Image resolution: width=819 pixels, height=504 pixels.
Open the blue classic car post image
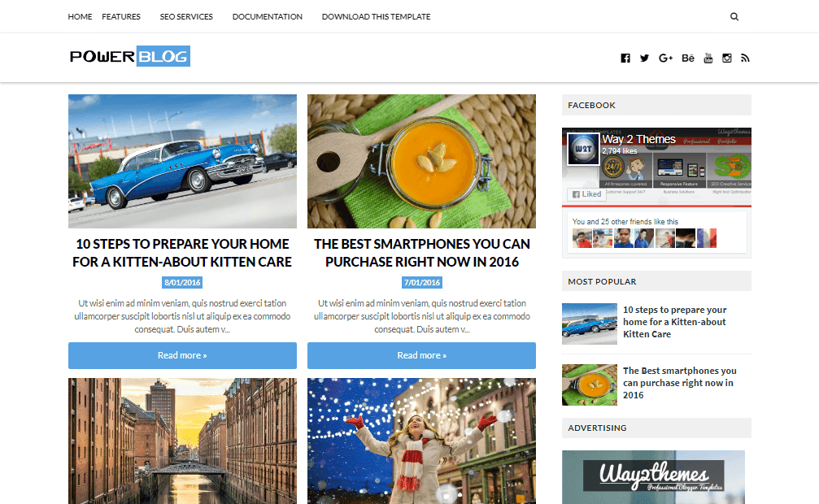point(182,162)
